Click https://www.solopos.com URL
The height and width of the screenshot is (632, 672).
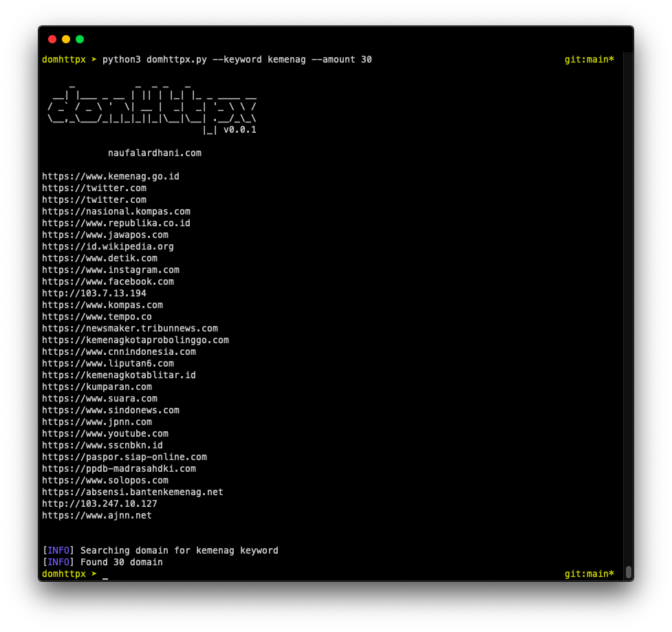[x=105, y=480]
